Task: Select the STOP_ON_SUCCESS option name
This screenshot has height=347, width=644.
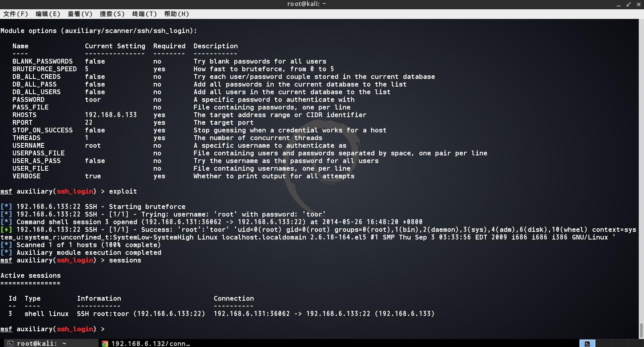Action: pos(43,130)
